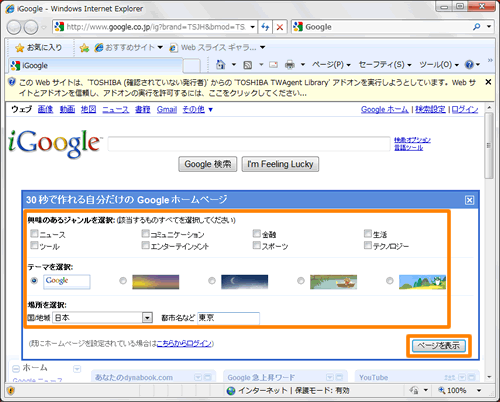Click the RSS feeds icon

tap(248, 65)
